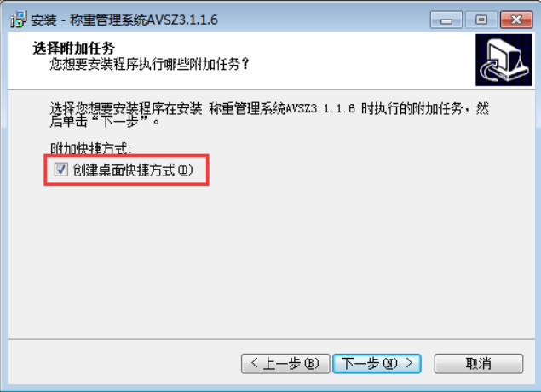Cancel the installation with 取消
The image size is (541, 392).
pyautogui.click(x=479, y=363)
